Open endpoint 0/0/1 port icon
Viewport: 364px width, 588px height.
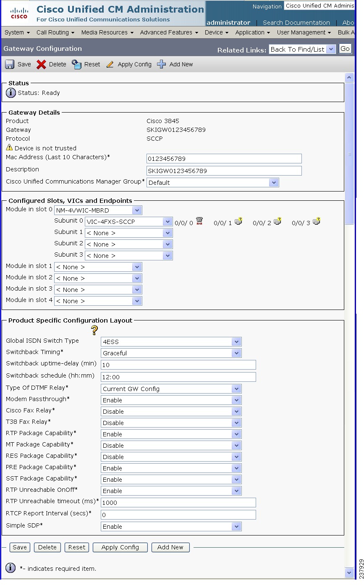click(x=238, y=221)
